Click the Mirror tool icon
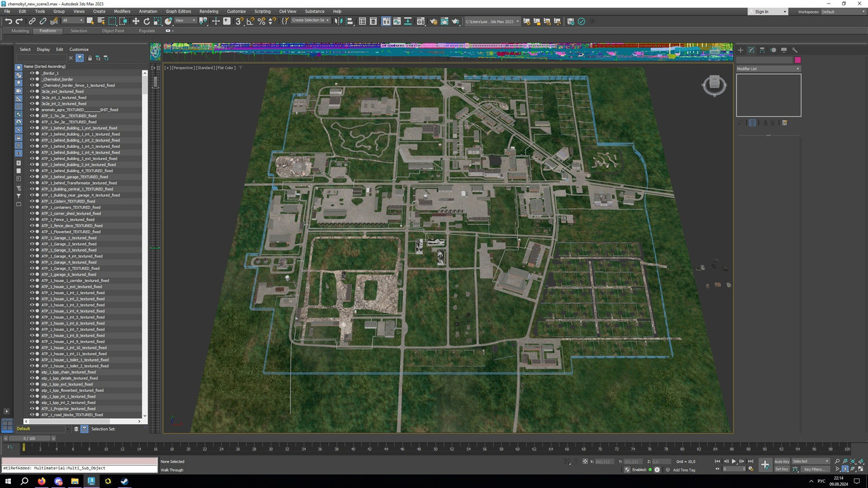Viewport: 868px width, 488px height. point(340,21)
